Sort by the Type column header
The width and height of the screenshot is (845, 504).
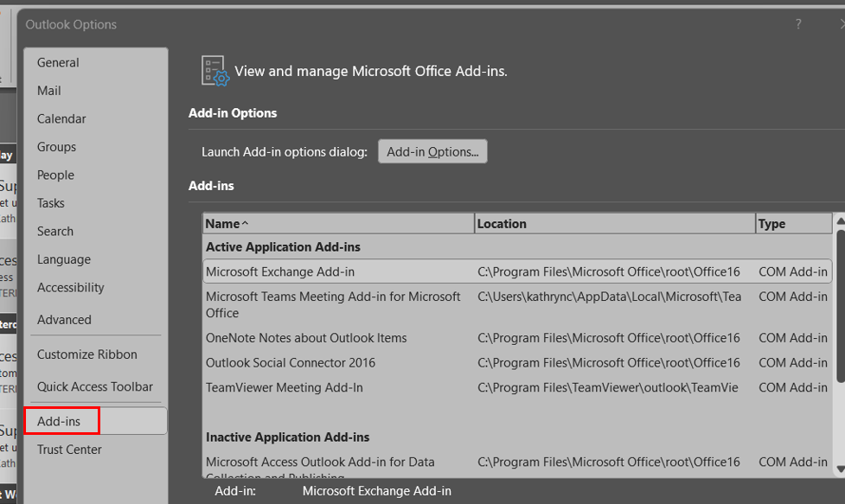[794, 223]
